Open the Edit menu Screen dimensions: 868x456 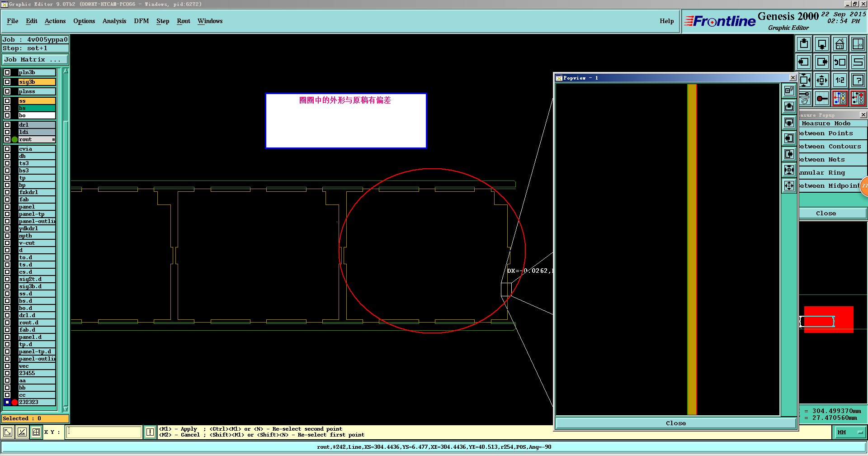[x=32, y=21]
